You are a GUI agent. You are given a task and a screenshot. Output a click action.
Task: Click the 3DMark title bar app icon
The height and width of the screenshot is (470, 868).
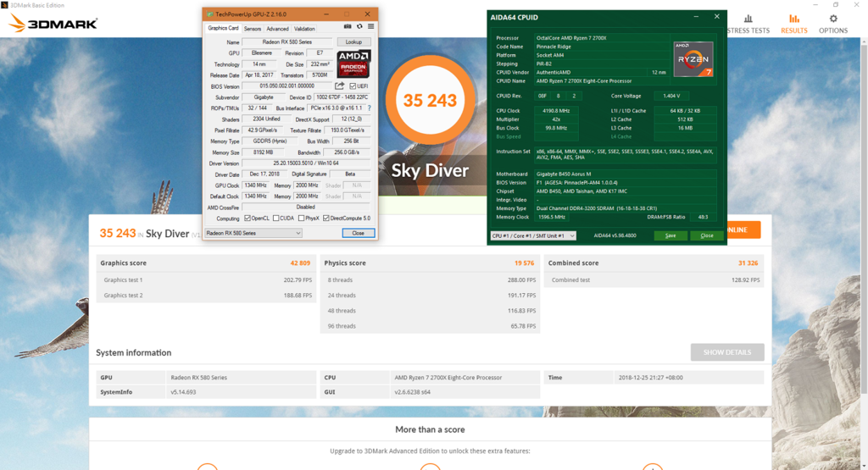[4, 5]
